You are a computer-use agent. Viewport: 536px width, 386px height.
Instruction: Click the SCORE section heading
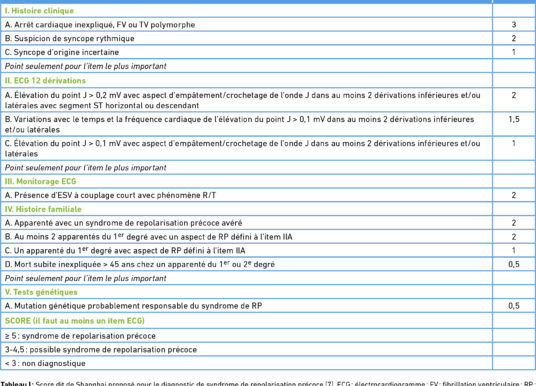[75, 321]
